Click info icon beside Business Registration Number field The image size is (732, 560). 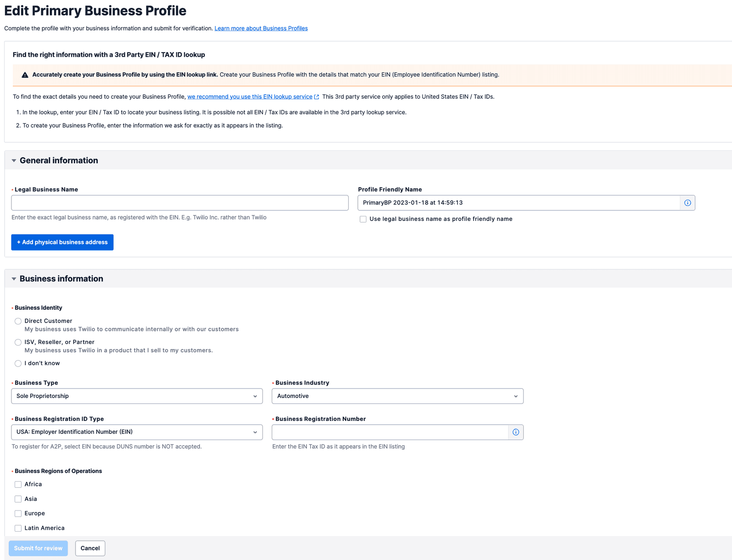(516, 432)
